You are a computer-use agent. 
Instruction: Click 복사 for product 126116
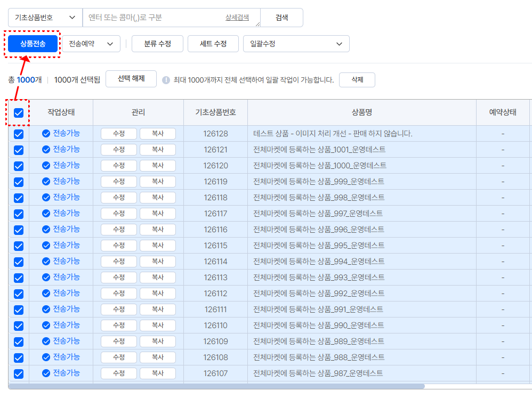click(157, 230)
